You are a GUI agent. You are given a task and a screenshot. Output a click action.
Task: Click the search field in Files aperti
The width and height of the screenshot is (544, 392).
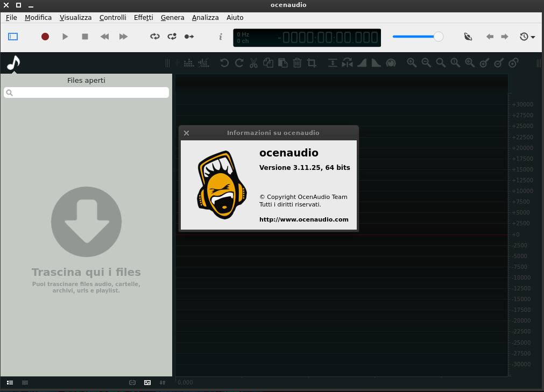pos(87,92)
